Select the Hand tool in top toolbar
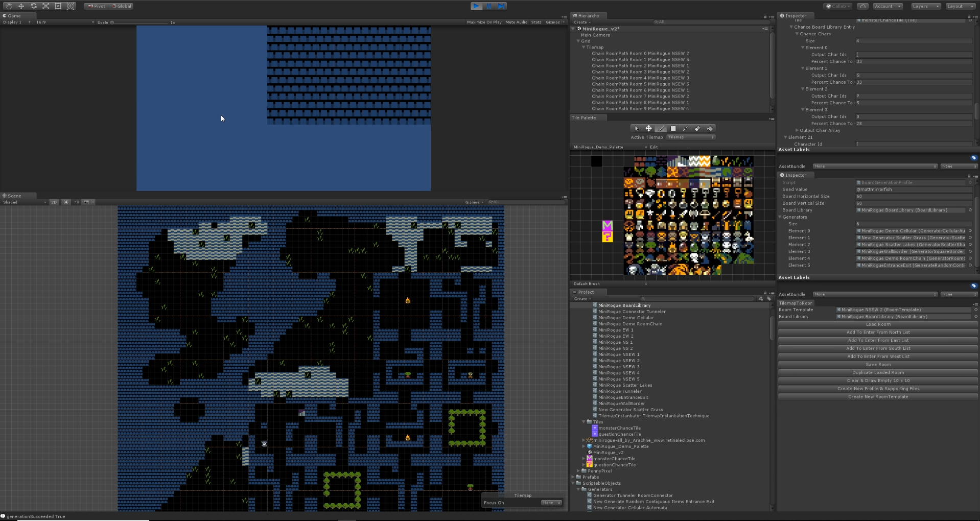The image size is (980, 521). (x=9, y=6)
